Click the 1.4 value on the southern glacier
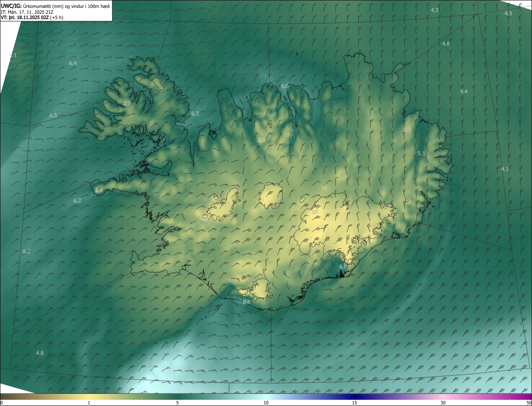Image resolution: width=532 pixels, height=406 pixels. pyautogui.click(x=256, y=287)
